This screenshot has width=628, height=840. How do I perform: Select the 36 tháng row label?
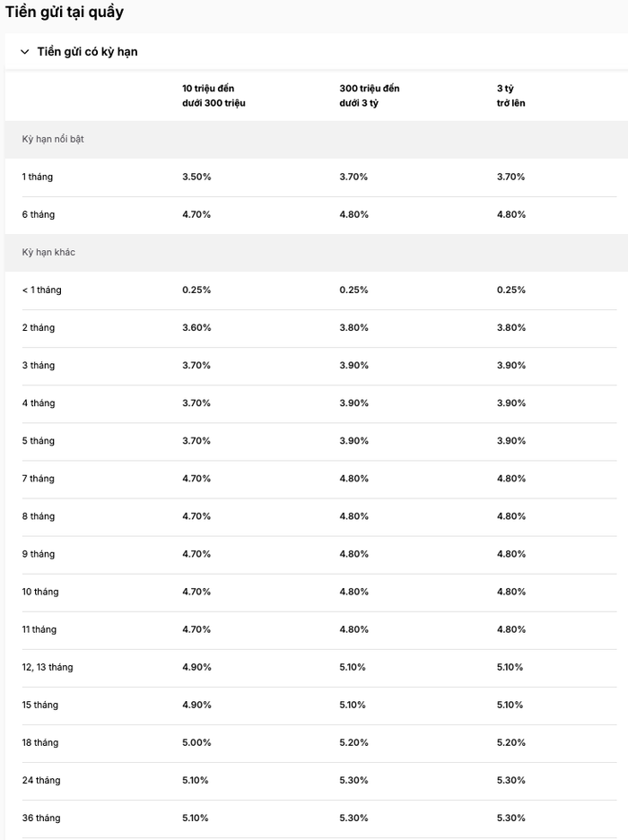point(41,818)
